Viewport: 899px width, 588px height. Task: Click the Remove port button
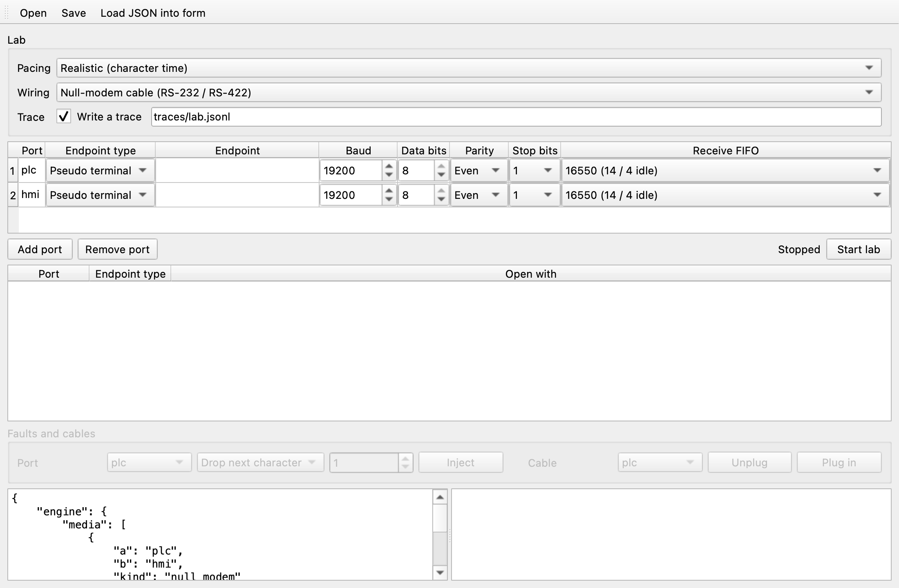pos(117,249)
